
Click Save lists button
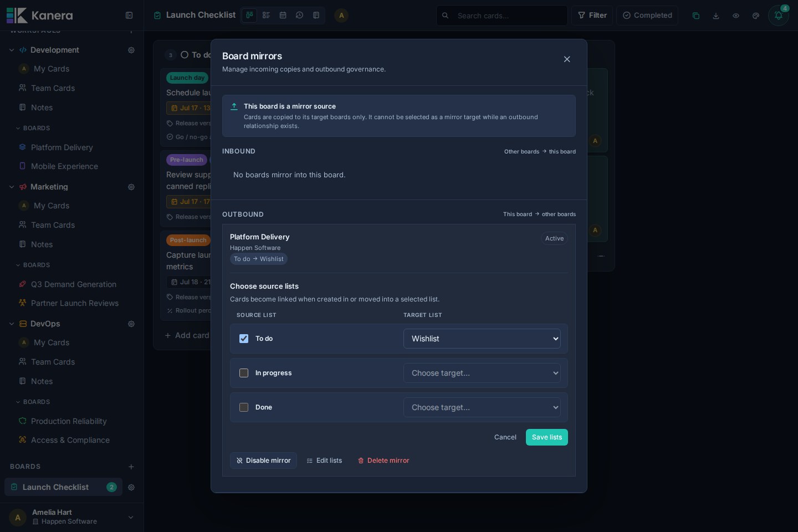547,437
